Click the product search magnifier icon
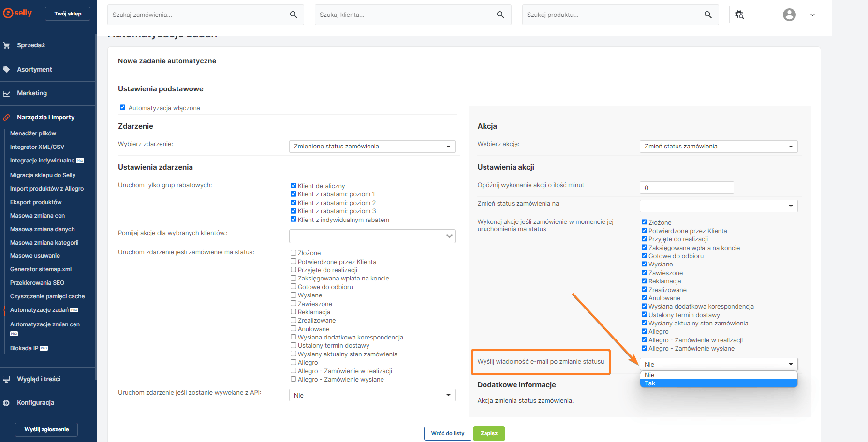 click(708, 15)
